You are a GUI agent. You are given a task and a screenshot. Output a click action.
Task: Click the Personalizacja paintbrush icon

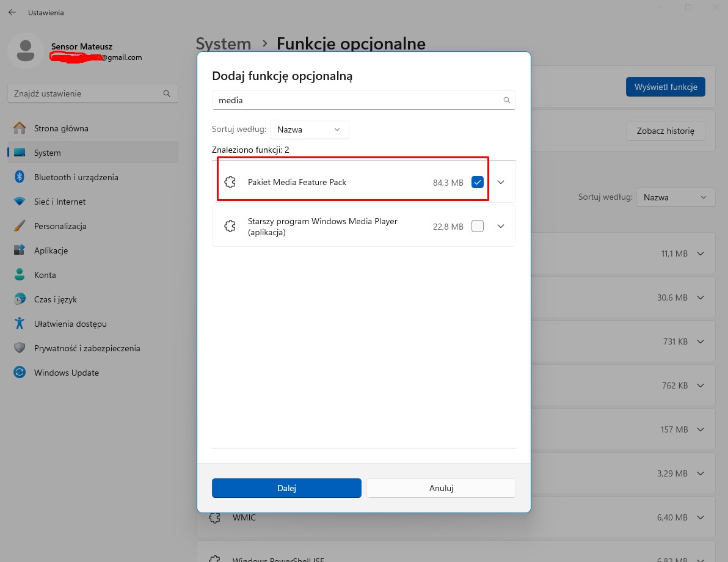(x=20, y=226)
